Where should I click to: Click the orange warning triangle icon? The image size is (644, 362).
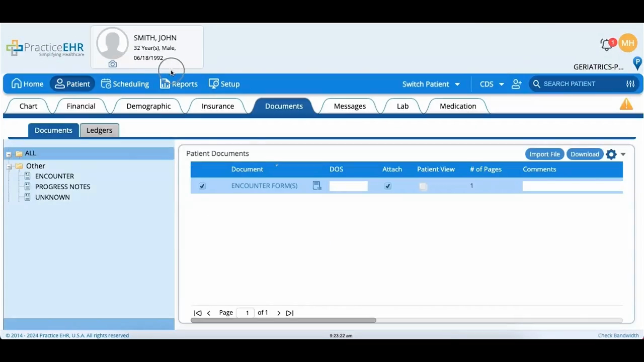pyautogui.click(x=626, y=104)
